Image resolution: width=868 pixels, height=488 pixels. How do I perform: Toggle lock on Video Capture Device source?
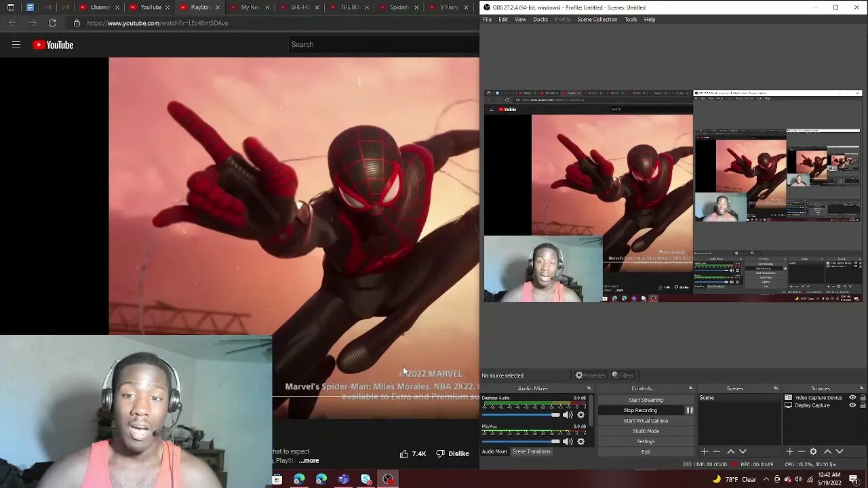861,398
